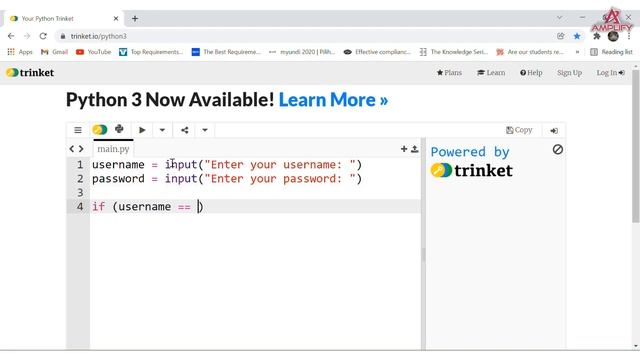Open the Reading list
This screenshot has height=360, width=640.
[611, 52]
